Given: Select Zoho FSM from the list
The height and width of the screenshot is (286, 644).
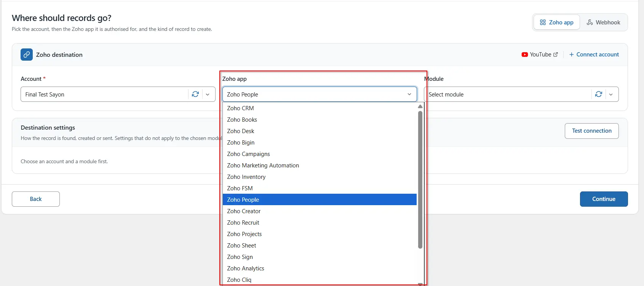Looking at the screenshot, I should click(320, 188).
